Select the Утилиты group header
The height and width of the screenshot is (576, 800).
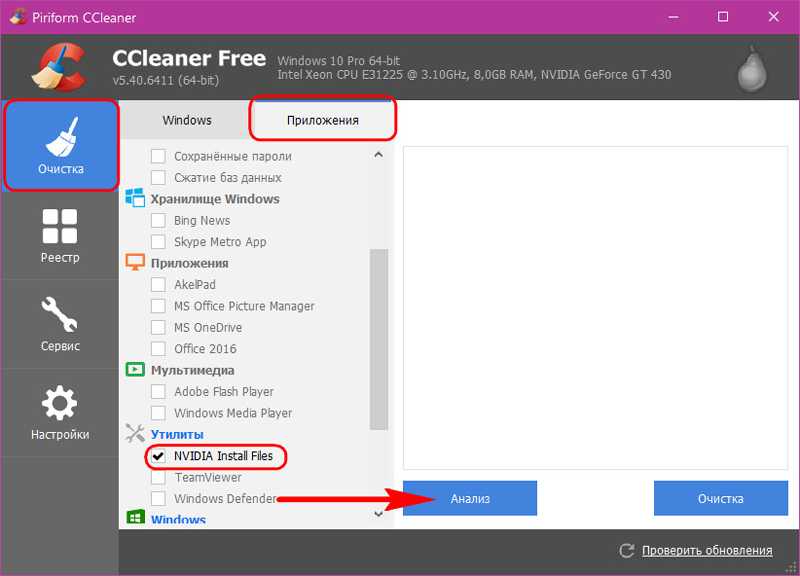(x=177, y=435)
